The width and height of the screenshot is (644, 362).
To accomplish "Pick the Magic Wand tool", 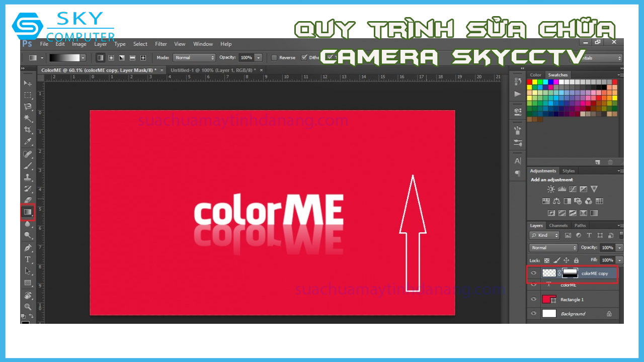I will 28,118.
